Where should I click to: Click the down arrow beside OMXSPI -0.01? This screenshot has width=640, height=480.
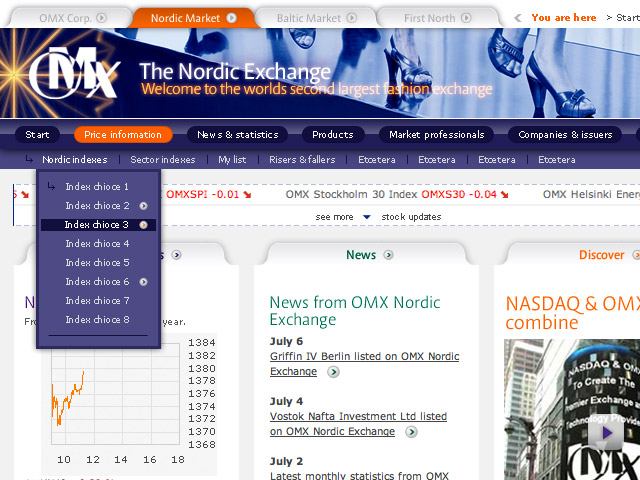pos(247,195)
